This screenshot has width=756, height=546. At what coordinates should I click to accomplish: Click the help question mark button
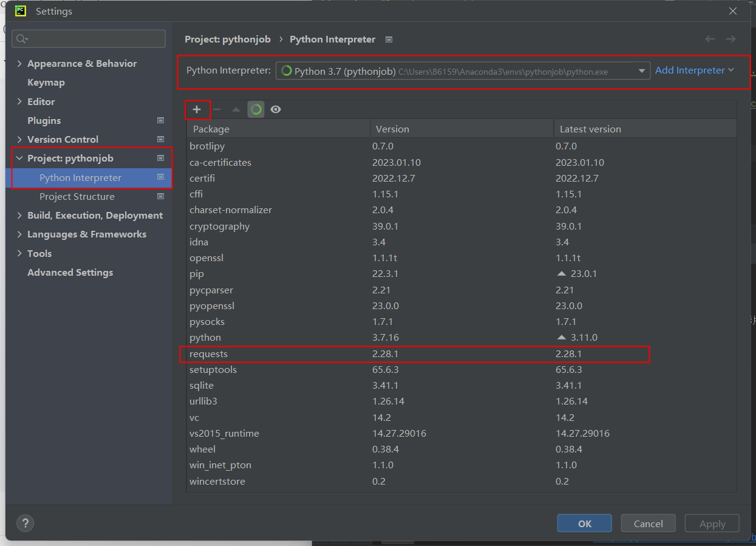point(25,524)
